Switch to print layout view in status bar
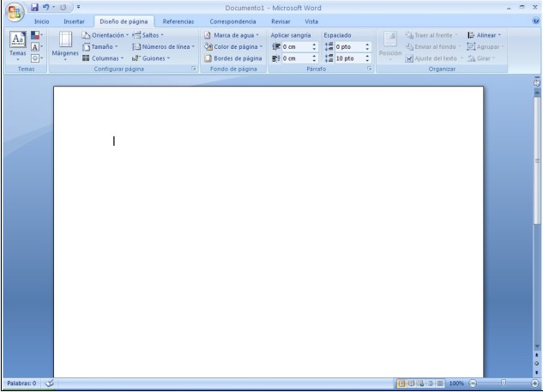Screen dimensions: 543x392 click(x=401, y=383)
